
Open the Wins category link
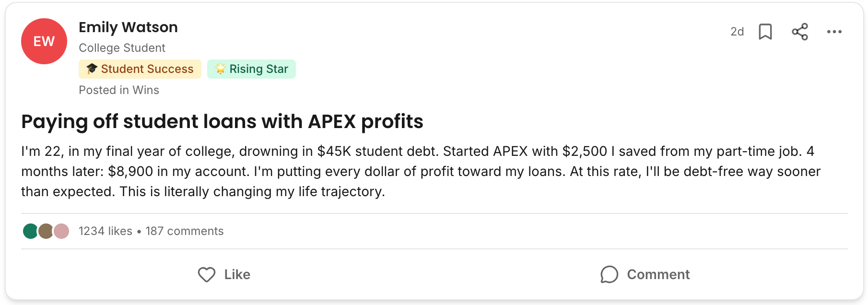coord(146,90)
